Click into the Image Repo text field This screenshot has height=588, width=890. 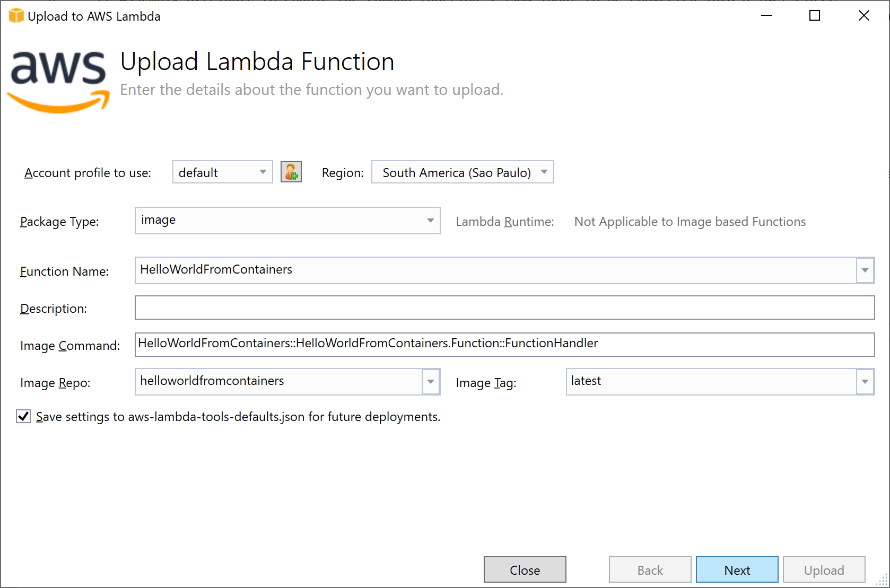(x=278, y=382)
